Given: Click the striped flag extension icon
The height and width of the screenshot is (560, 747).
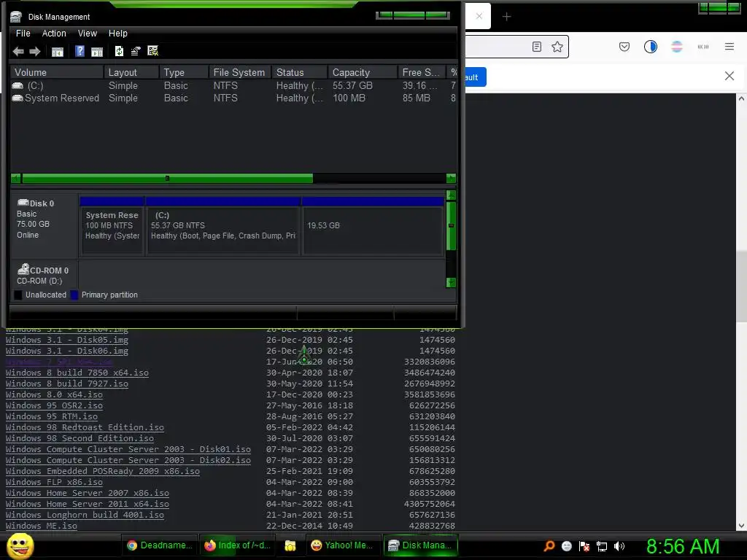Looking at the screenshot, I should pos(677,47).
